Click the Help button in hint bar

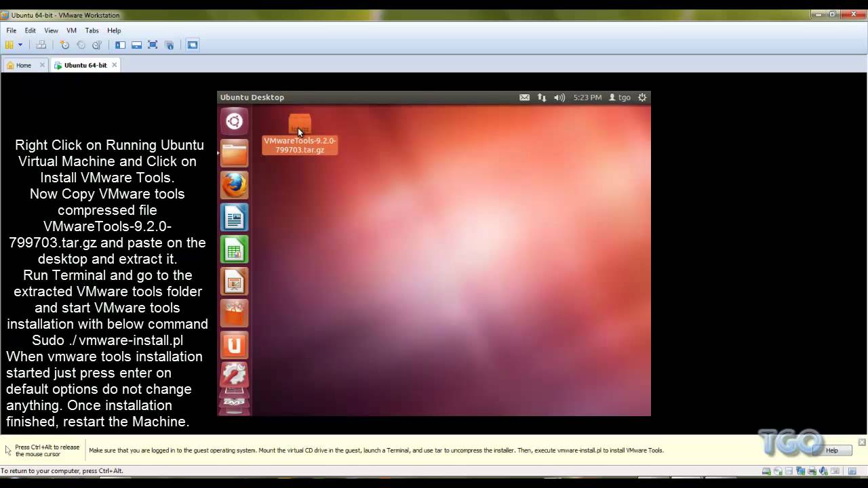tap(831, 450)
